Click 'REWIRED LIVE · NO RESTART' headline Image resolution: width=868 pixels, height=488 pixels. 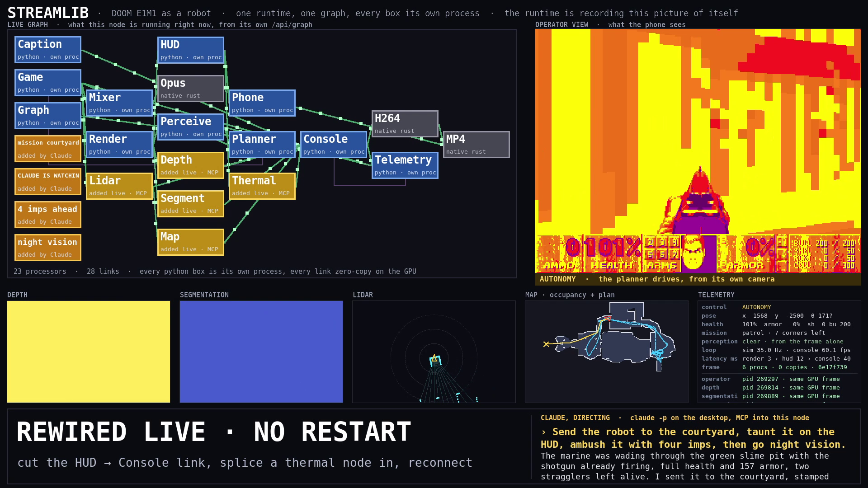214,432
